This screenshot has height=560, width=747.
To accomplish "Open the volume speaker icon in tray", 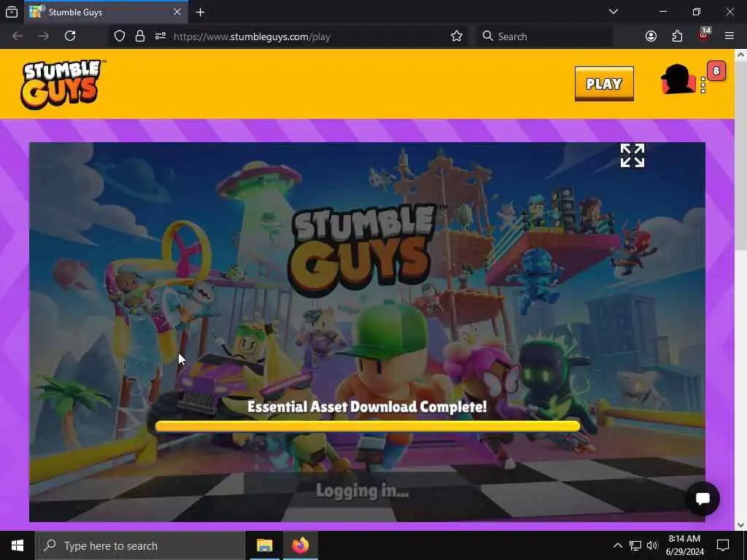I will (652, 545).
